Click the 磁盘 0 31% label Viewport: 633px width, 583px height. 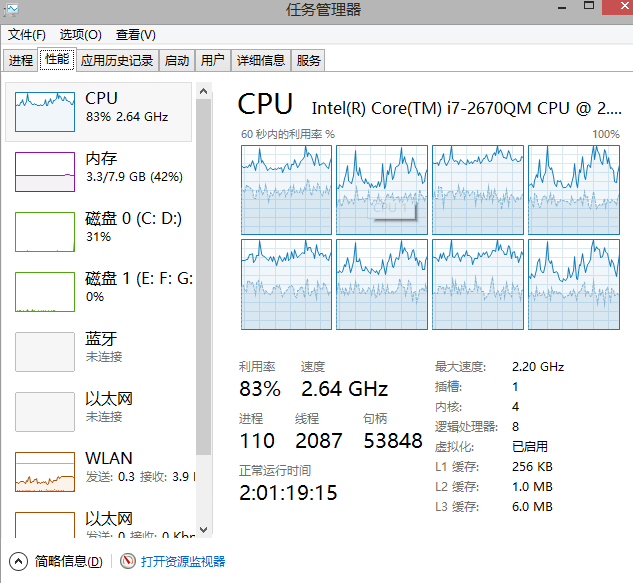pyautogui.click(x=134, y=226)
